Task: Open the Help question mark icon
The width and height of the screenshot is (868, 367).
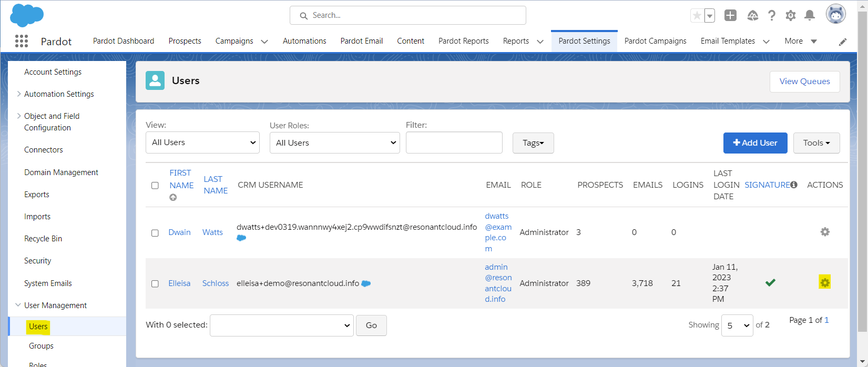Action: 772,15
